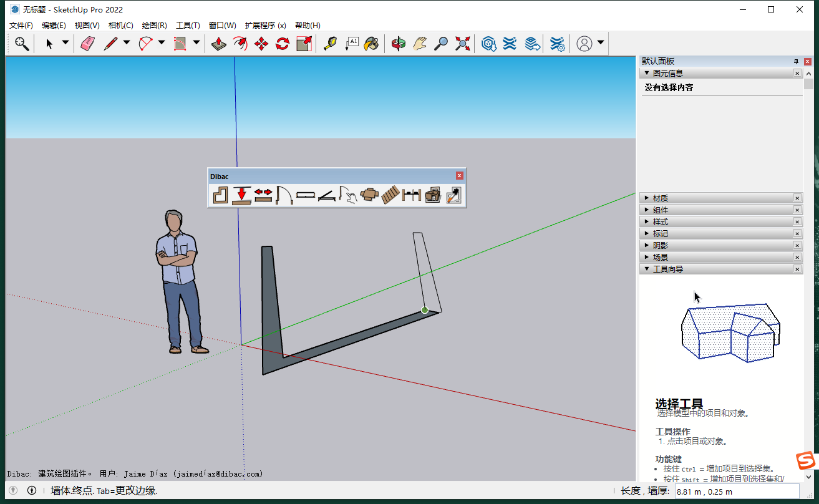Open the Arc tool dropdown arrow

tap(162, 42)
